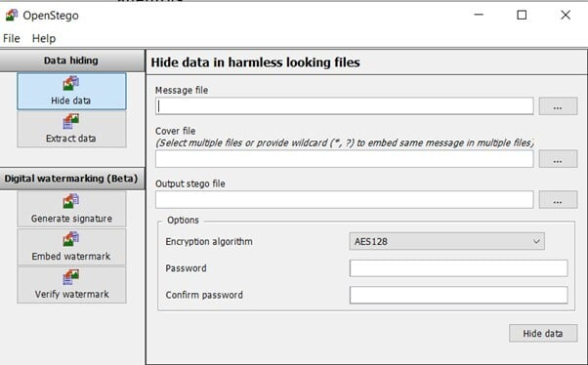The width and height of the screenshot is (588, 365).
Task: Focus the Message file text field
Action: point(345,106)
